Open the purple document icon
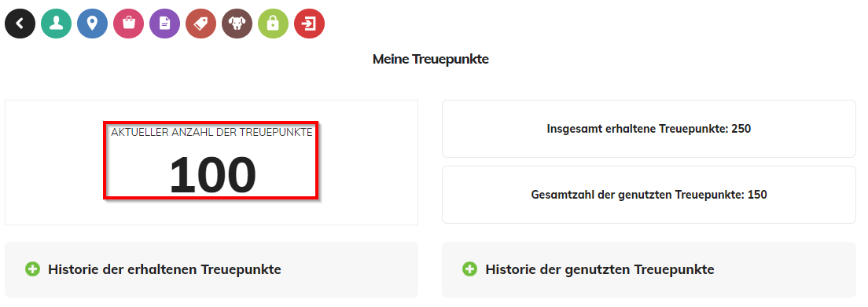This screenshot has height=307, width=868. tap(164, 24)
